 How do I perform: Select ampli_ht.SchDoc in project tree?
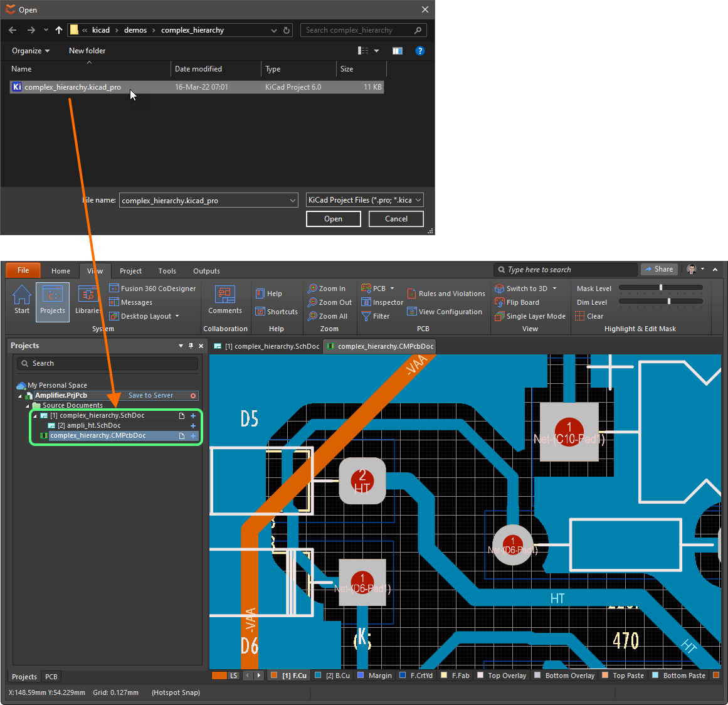pos(93,425)
